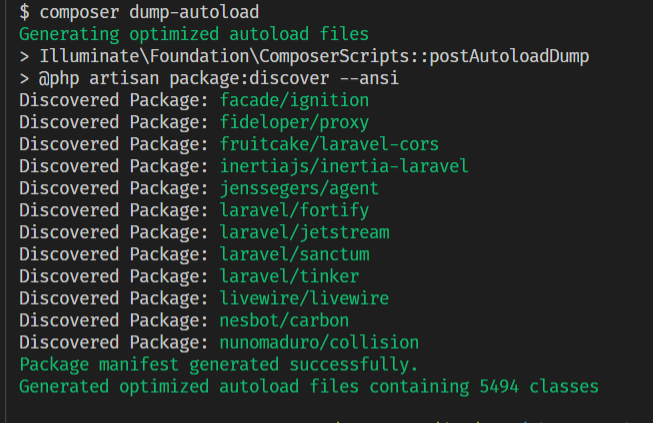Select the fruitcake/laravel-cors package name
This screenshot has height=423, width=653.
(329, 144)
